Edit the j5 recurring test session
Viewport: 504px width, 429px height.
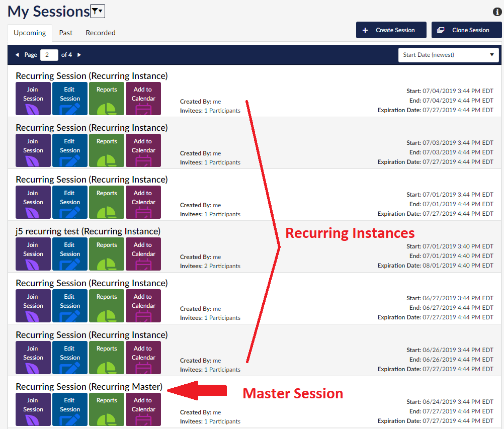pos(70,254)
